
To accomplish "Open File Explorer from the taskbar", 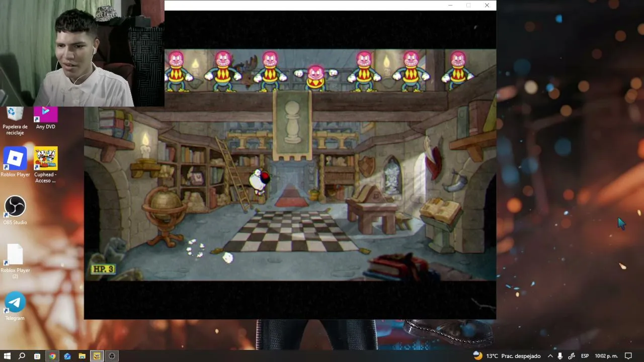I will (x=82, y=356).
